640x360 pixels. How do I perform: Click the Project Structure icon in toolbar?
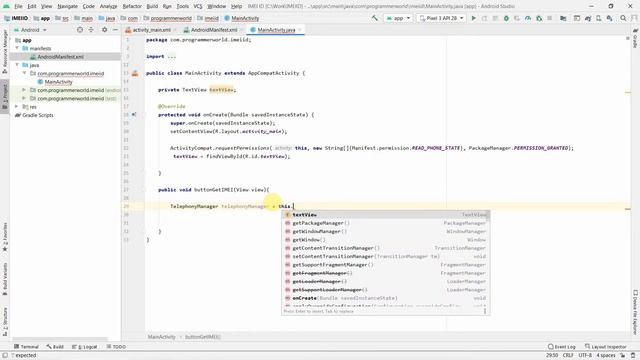pyautogui.click(x=563, y=18)
